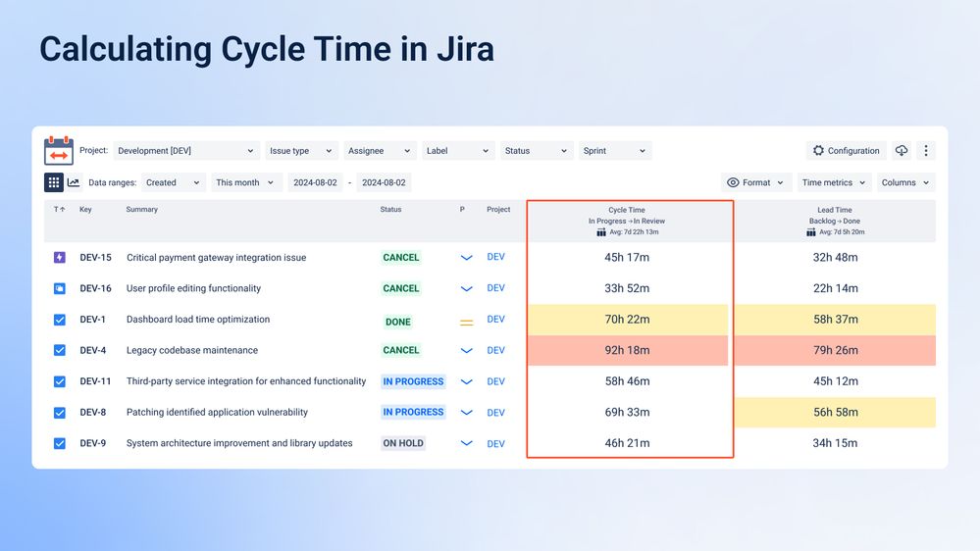
Task: Click the start date field 2024-08-02
Action: tap(315, 182)
